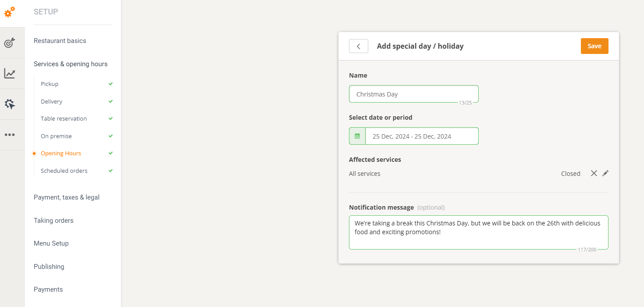
Task: Remove the All services closed rule
Action: (594, 173)
